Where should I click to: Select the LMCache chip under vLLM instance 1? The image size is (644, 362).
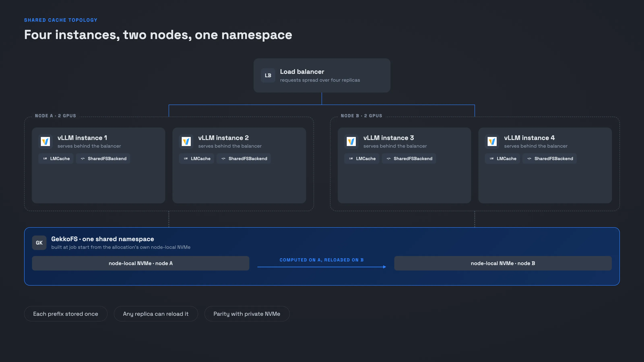tap(56, 158)
